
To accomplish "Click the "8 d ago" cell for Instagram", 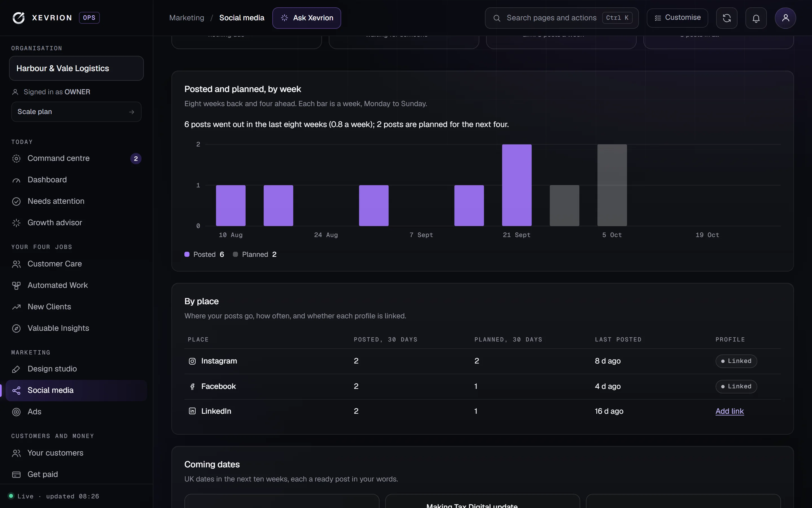I will 608,361.
